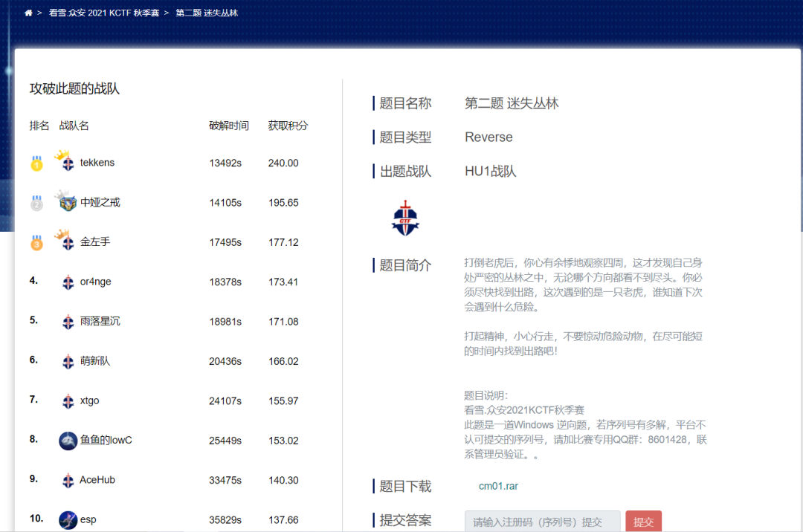This screenshot has height=532, width=803.
Task: Open team name tekkens
Action: click(97, 163)
